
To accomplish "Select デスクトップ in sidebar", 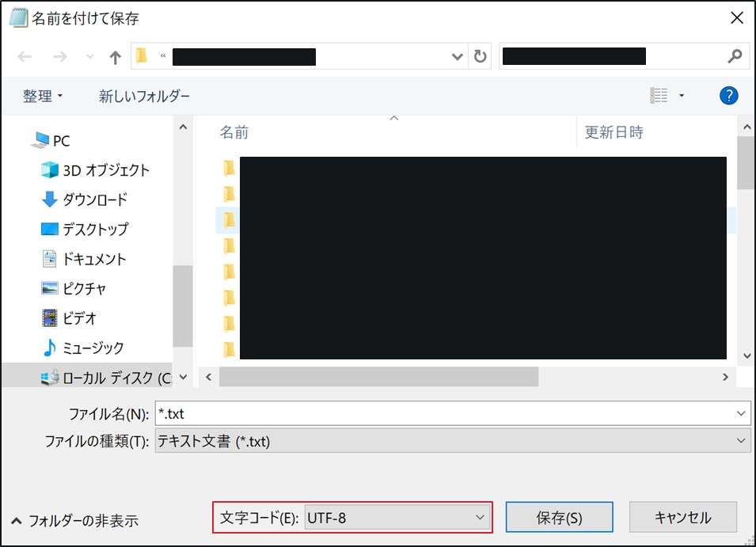I will (x=96, y=229).
